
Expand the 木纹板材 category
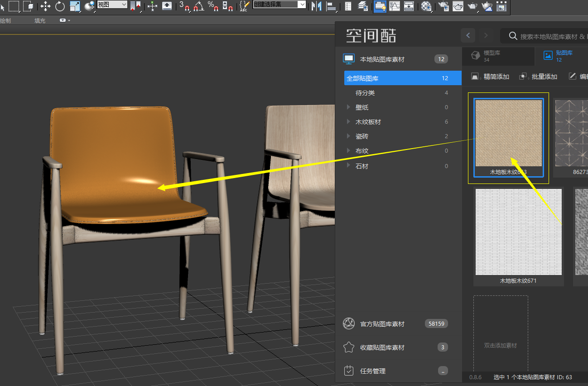pos(348,122)
